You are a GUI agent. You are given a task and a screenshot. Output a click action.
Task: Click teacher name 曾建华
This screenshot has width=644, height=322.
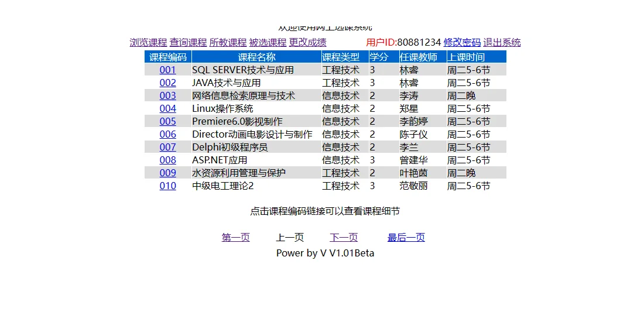413,160
